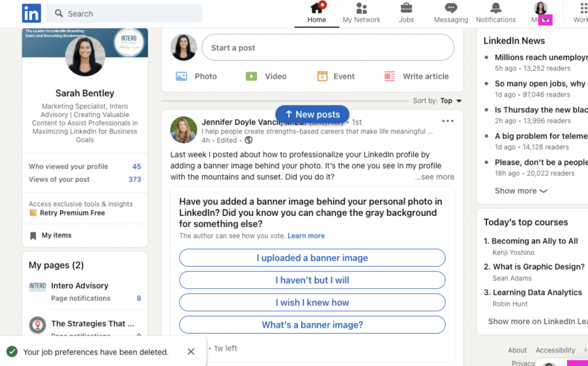Open the Me account dropdown chevron
The height and width of the screenshot is (366, 588).
(545, 20)
